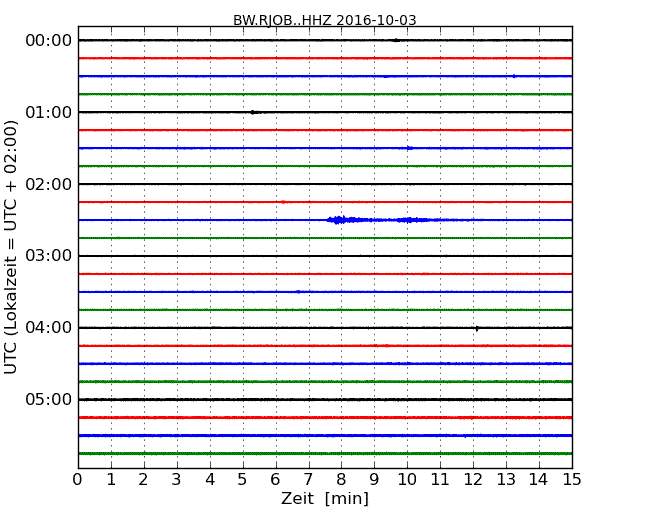The width and height of the screenshot is (650, 520).
Task: Click the 05:00 time label
Action: pyautogui.click(x=49, y=399)
